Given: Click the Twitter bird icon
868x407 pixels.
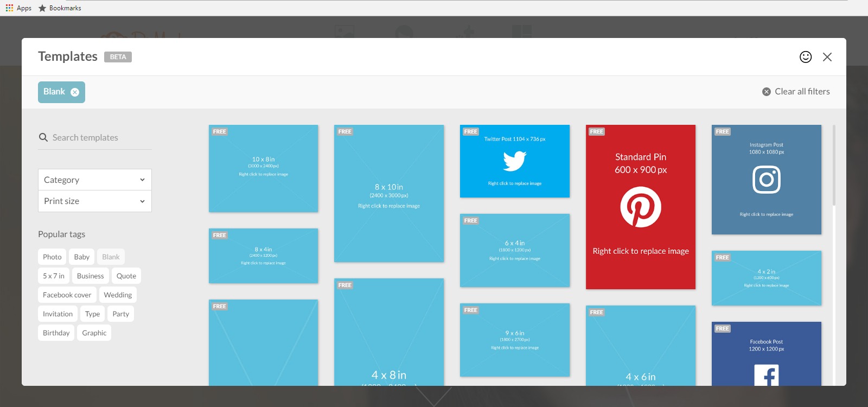Looking at the screenshot, I should point(515,161).
